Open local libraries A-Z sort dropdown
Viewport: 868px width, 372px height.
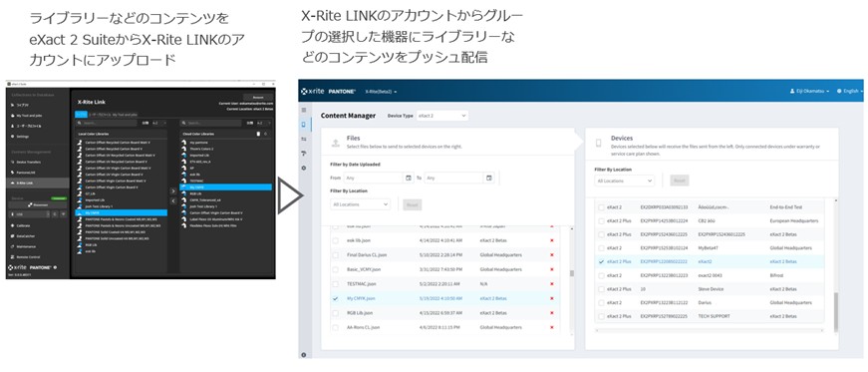tap(157, 123)
